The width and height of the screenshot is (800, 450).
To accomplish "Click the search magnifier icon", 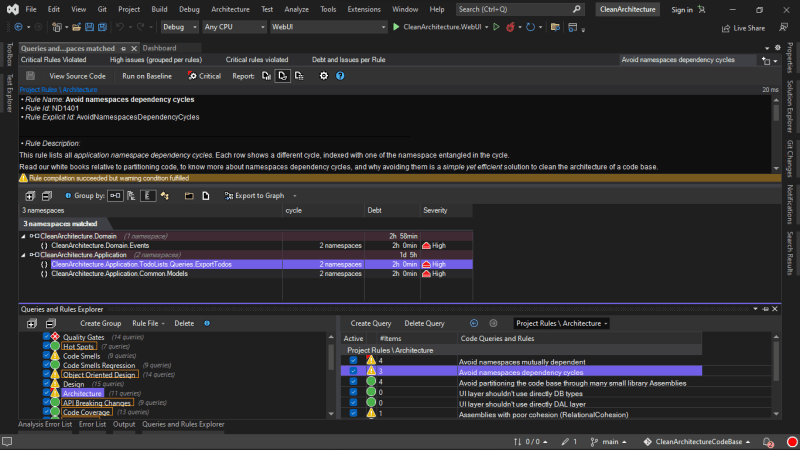I will tap(577, 9).
